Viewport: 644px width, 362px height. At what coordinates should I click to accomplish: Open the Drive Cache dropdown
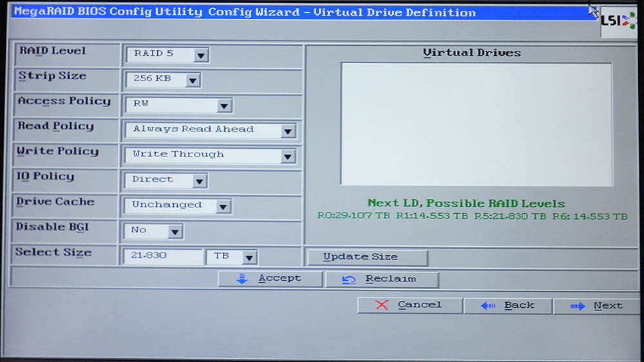pos(178,205)
